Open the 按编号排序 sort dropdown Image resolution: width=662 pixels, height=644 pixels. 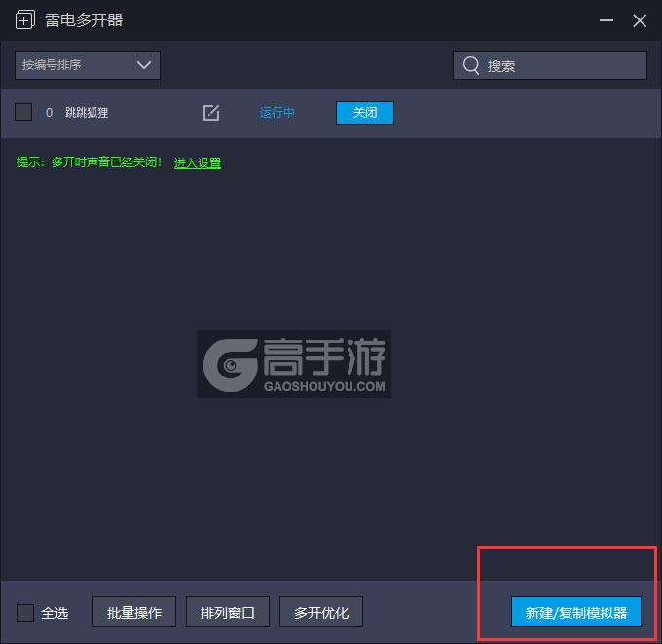[x=88, y=65]
